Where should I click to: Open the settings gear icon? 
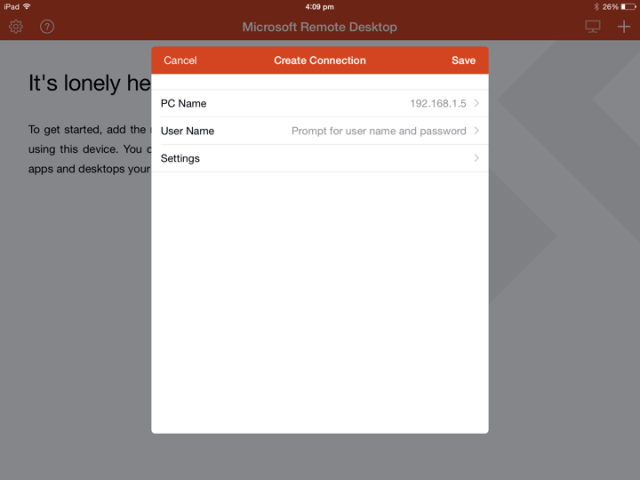pyautogui.click(x=16, y=27)
